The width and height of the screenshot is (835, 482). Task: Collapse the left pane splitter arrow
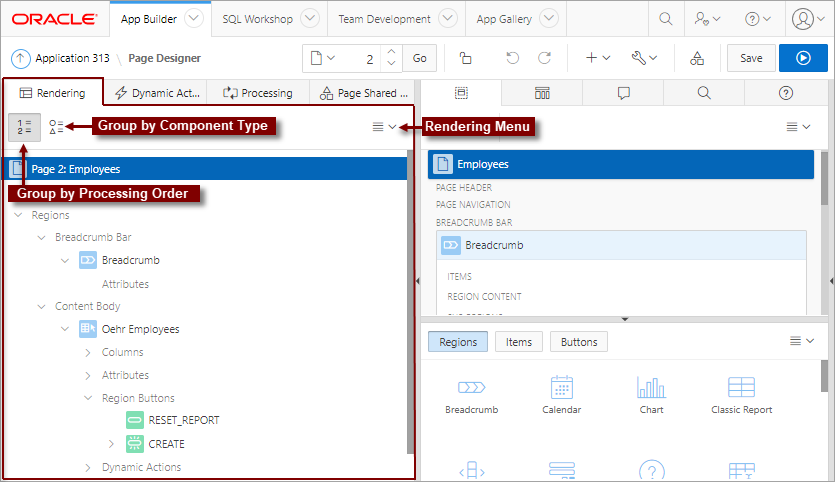tap(418, 281)
